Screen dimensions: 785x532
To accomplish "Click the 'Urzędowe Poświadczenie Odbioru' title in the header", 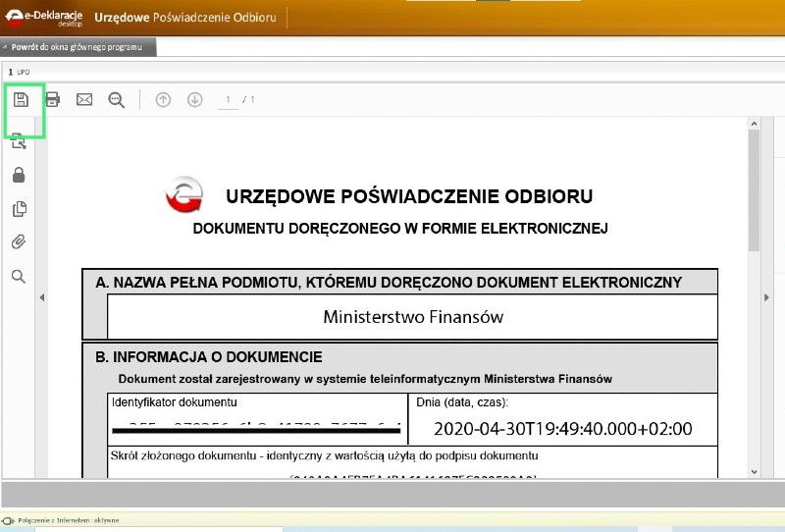I will coord(185,18).
